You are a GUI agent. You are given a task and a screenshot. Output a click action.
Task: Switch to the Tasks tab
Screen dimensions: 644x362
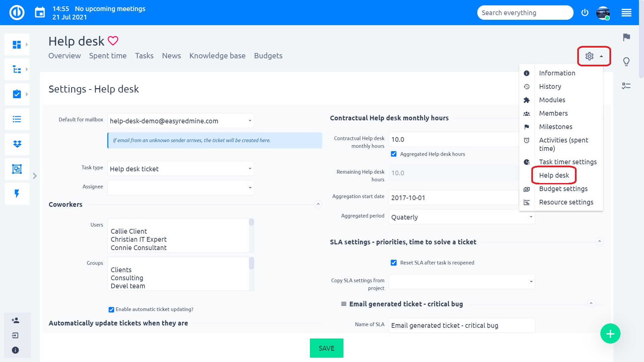tap(144, 56)
